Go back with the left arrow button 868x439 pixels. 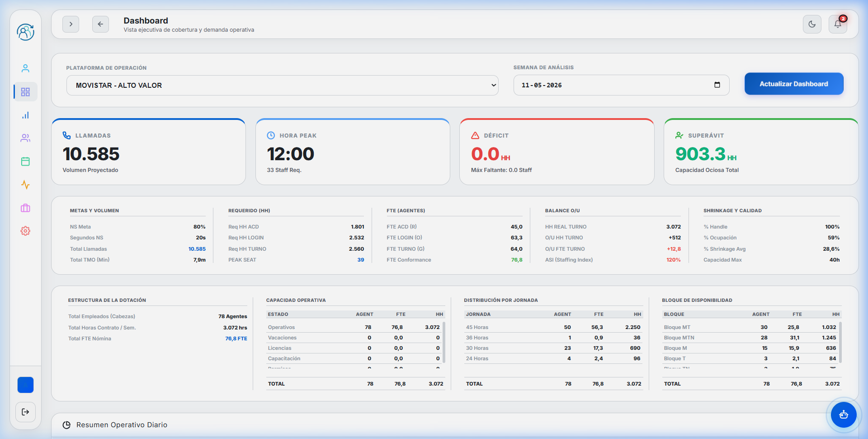tap(100, 24)
